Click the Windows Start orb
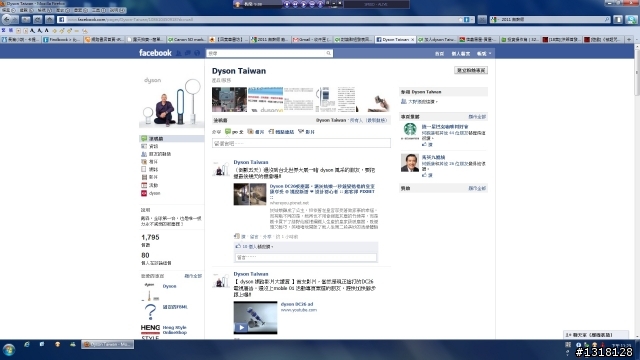 click(9, 349)
